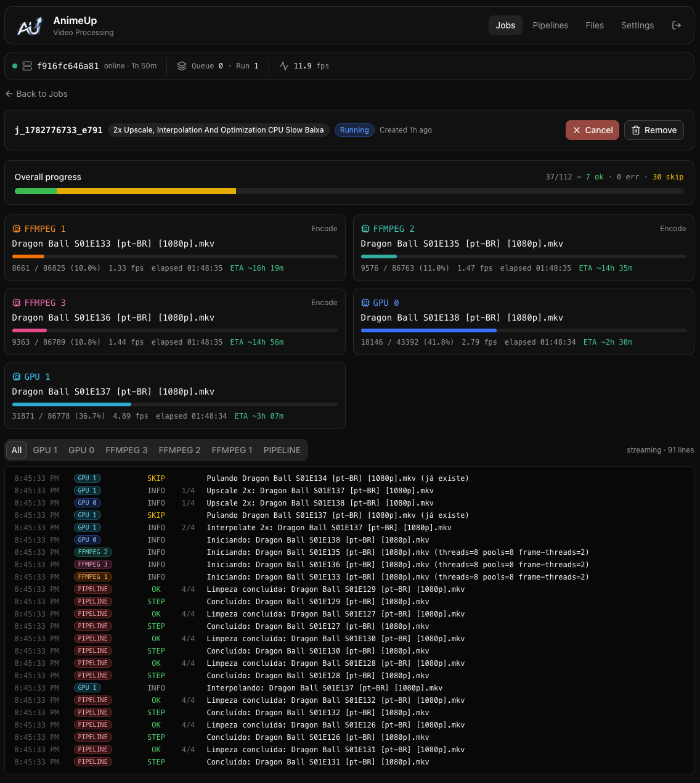The width and height of the screenshot is (700, 783).
Task: Go back via Back to Jobs link
Action: (36, 94)
